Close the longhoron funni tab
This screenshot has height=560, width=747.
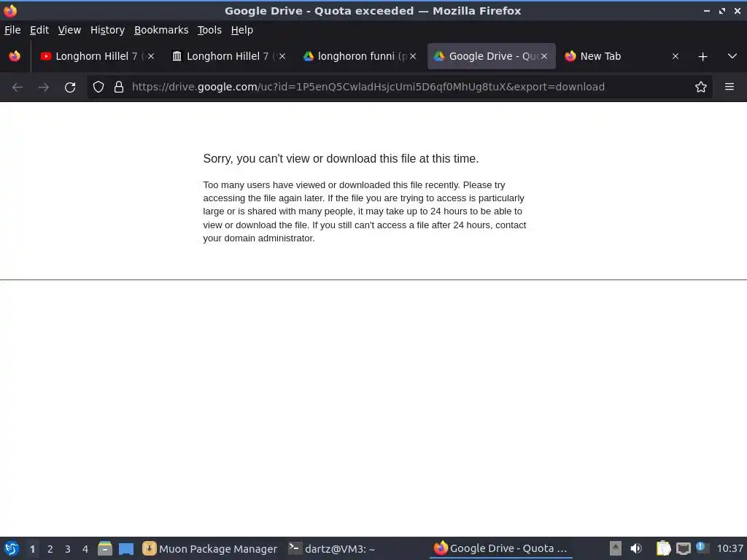coord(413,56)
